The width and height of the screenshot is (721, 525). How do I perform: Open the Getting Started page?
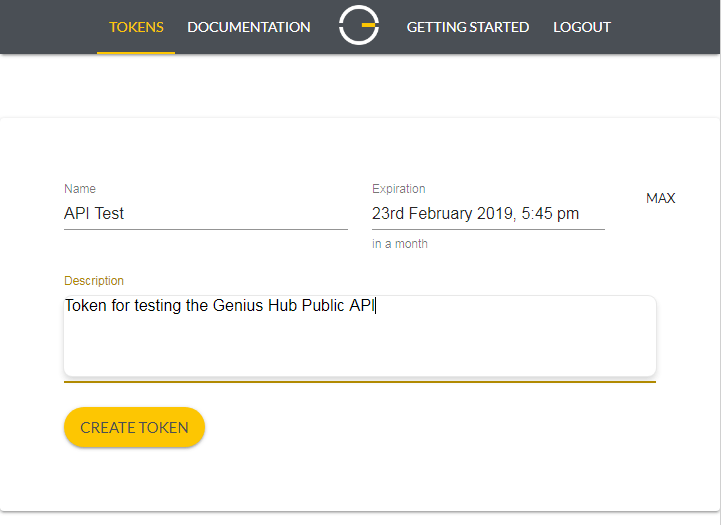[468, 27]
